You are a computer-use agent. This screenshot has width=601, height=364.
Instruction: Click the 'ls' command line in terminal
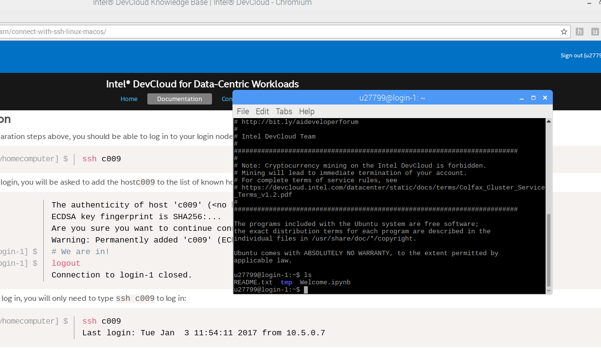(273, 275)
